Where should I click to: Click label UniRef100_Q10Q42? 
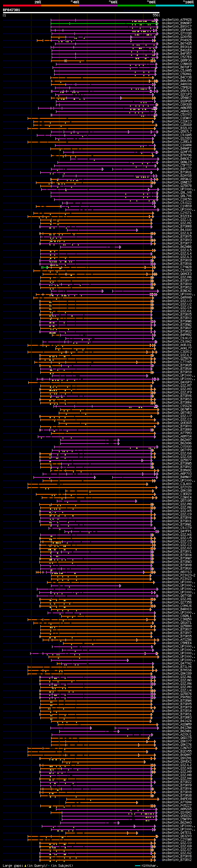pyautogui.click(x=177, y=812)
